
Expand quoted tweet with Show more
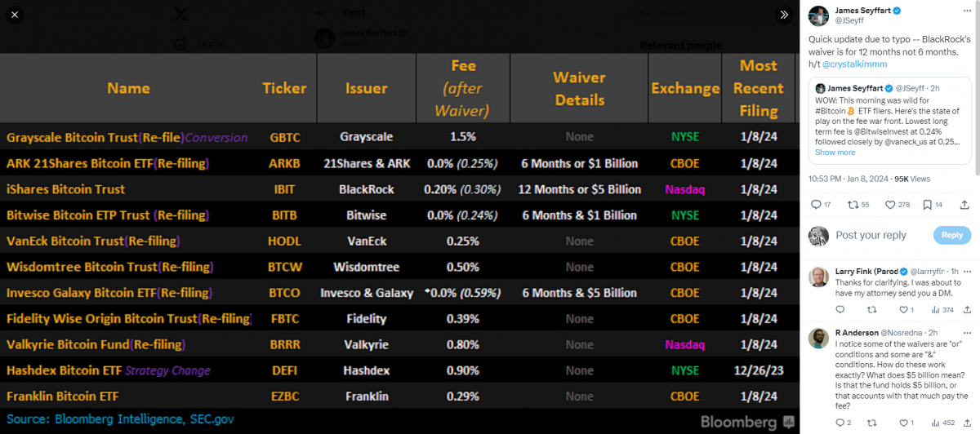(x=835, y=153)
